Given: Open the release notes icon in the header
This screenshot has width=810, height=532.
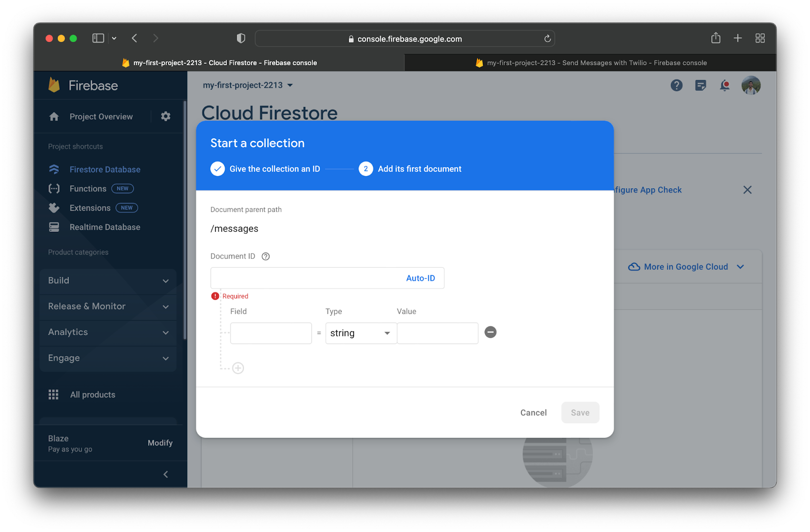Looking at the screenshot, I should pyautogui.click(x=701, y=86).
